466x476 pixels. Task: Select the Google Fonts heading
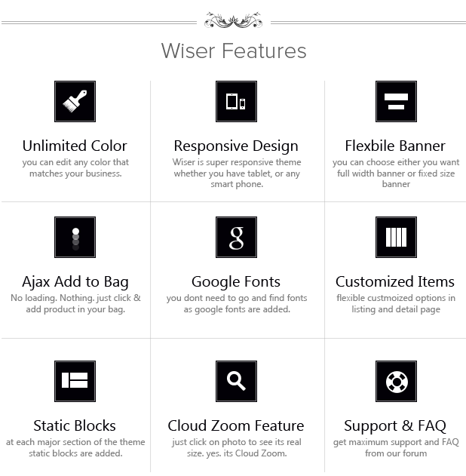(x=236, y=281)
